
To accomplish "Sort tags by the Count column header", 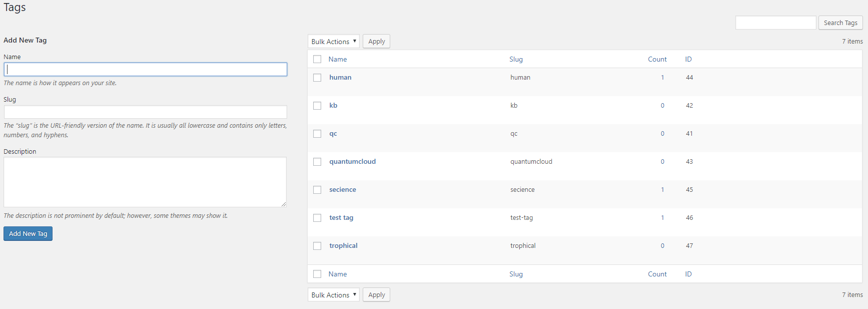I will 657,59.
